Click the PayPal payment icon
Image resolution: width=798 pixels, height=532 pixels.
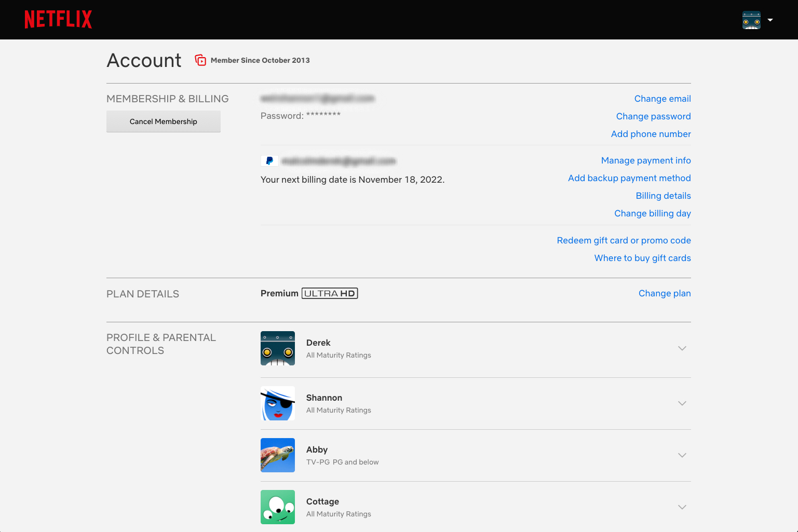click(x=269, y=161)
